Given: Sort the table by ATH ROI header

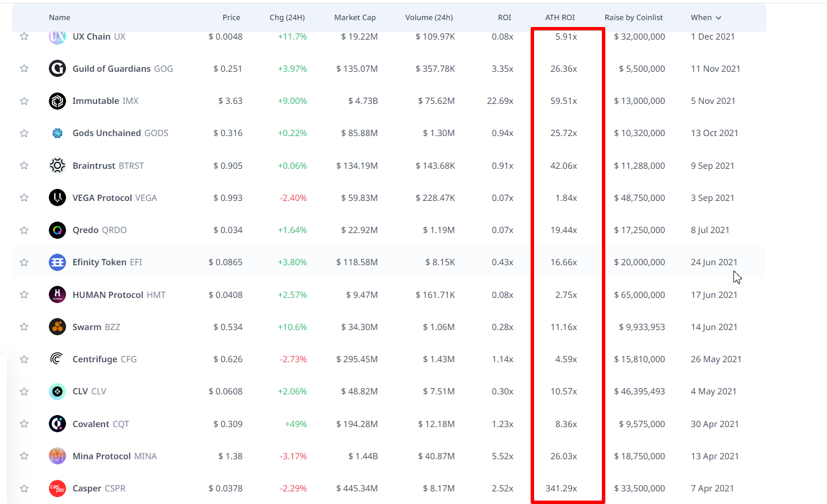Looking at the screenshot, I should pos(560,18).
